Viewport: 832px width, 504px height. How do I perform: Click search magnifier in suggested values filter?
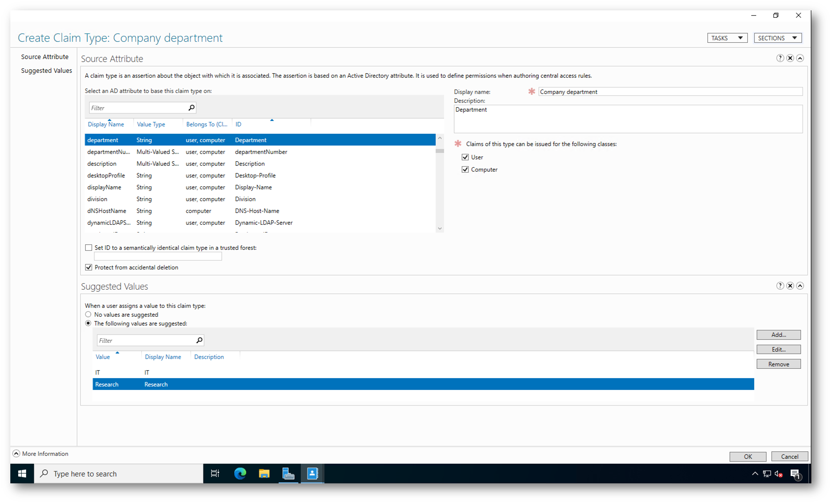199,340
